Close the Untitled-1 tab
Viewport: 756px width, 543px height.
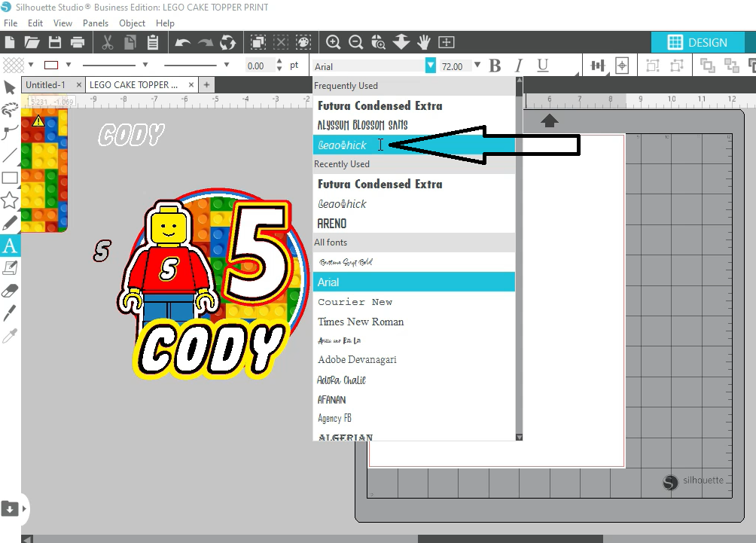point(79,85)
